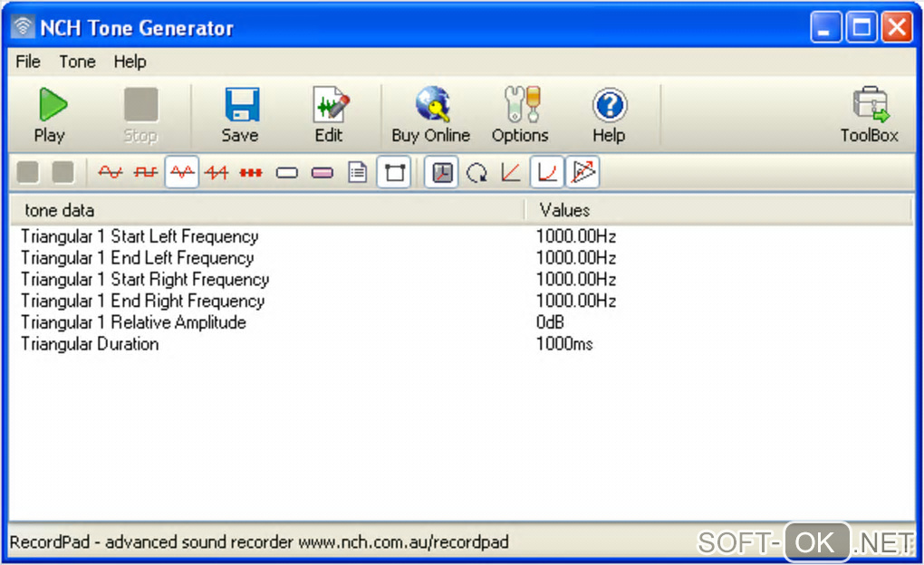Screen dimensions: 924x565
Task: Click the 1000.00Hz value for End Left Frequency
Action: (x=576, y=258)
